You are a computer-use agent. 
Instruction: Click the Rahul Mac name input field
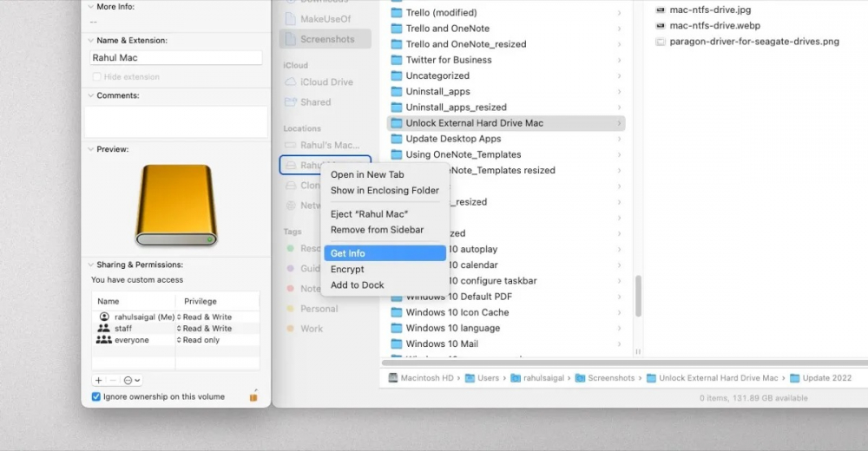coord(176,57)
